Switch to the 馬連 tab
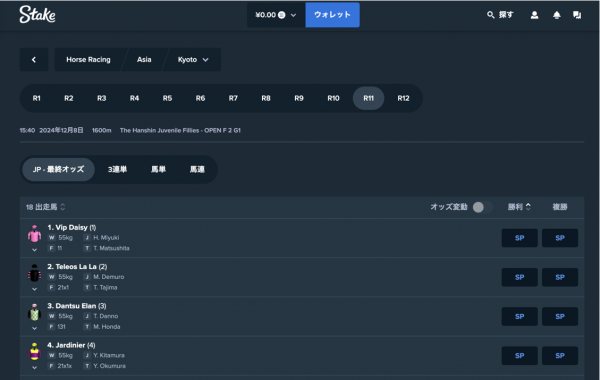Viewport: 600px width, 380px height. coord(197,169)
